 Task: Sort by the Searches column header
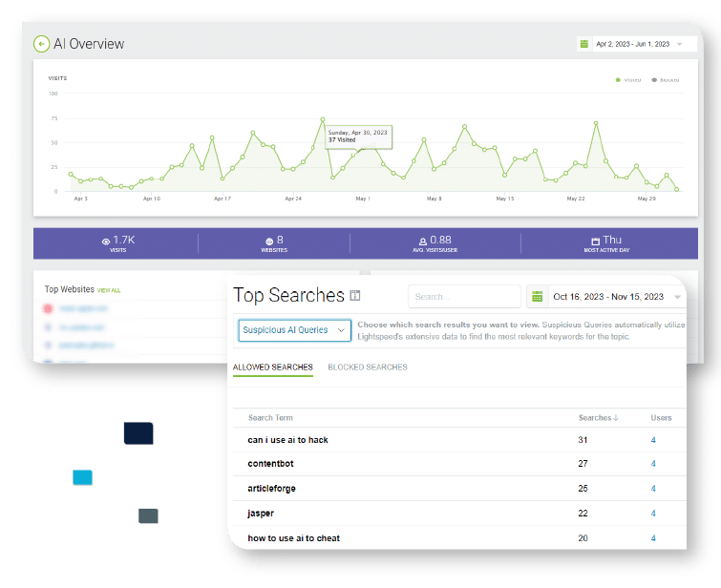pos(598,418)
